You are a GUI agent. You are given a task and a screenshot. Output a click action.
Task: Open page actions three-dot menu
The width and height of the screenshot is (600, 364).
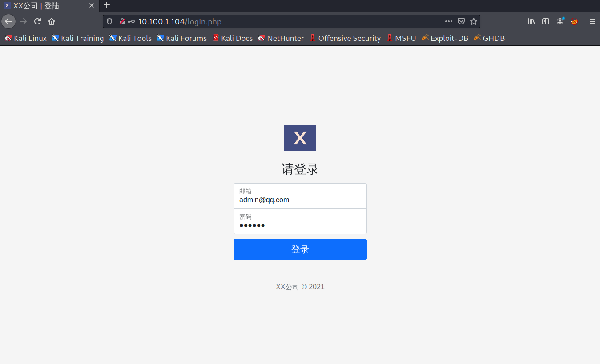448,21
